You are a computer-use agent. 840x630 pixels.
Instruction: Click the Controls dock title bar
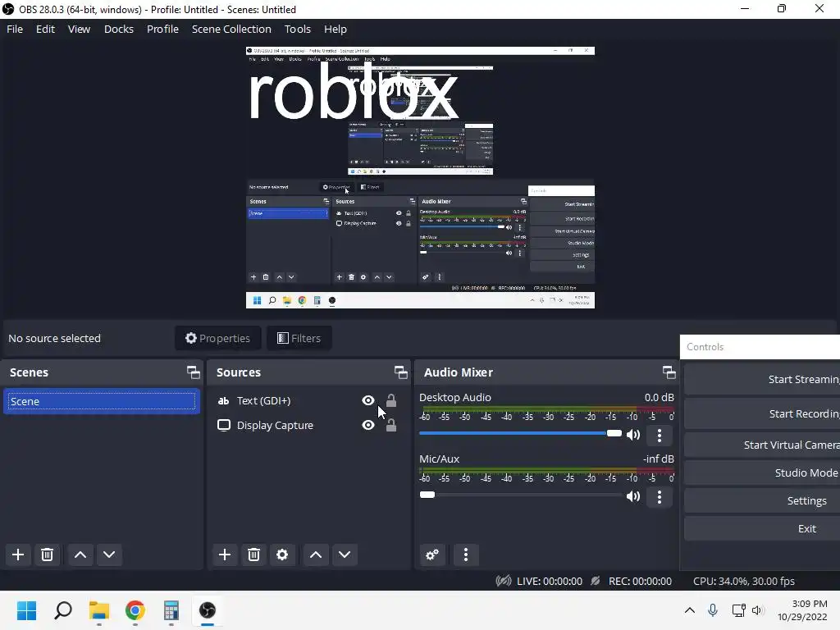pyautogui.click(x=760, y=347)
